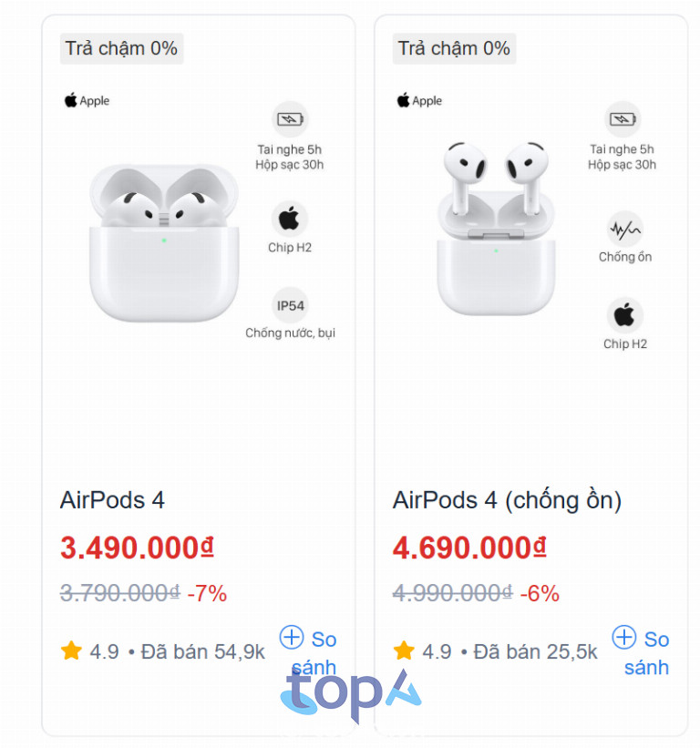The height and width of the screenshot is (748, 700).
Task: Open the AirPods 4 (chống ồn) title link
Action: pyautogui.click(x=507, y=500)
